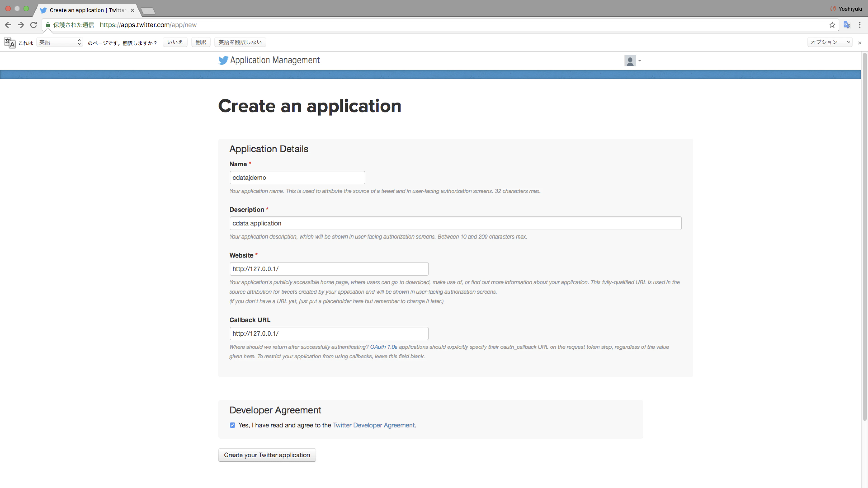Open the OAuth 1.0a link
Screen dimensions: 868x488
coord(383,347)
